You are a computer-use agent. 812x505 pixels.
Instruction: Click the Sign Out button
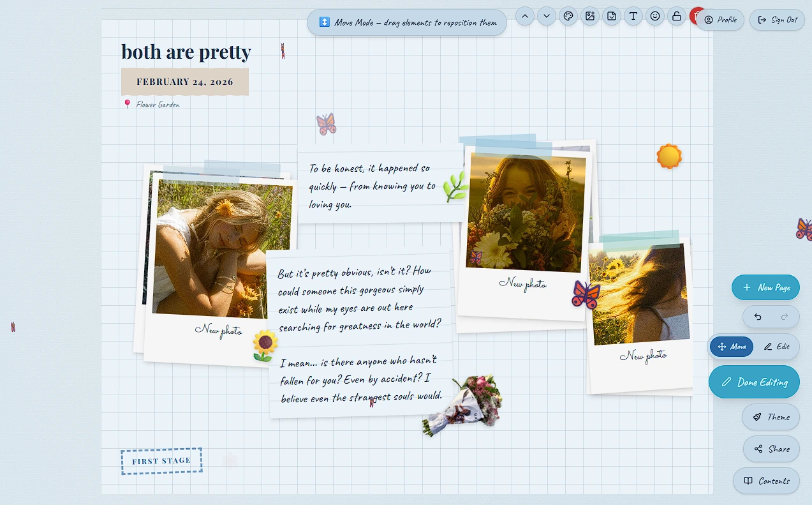(777, 20)
